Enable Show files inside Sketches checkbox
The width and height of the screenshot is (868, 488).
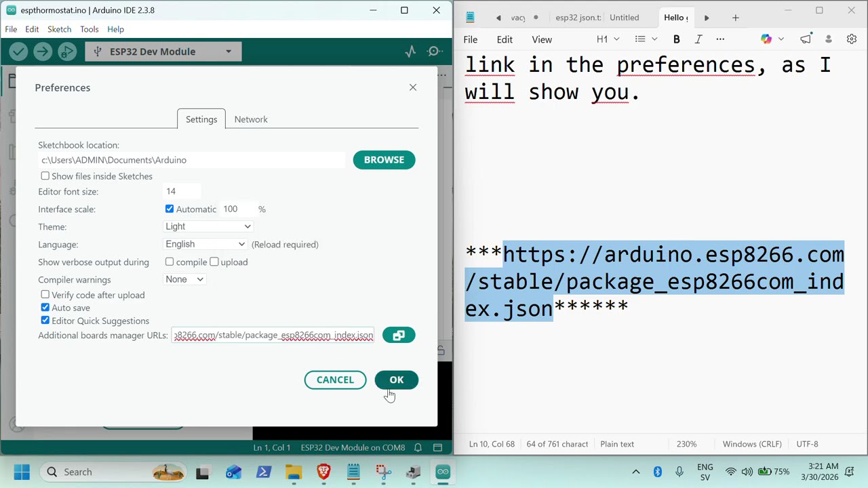[45, 176]
